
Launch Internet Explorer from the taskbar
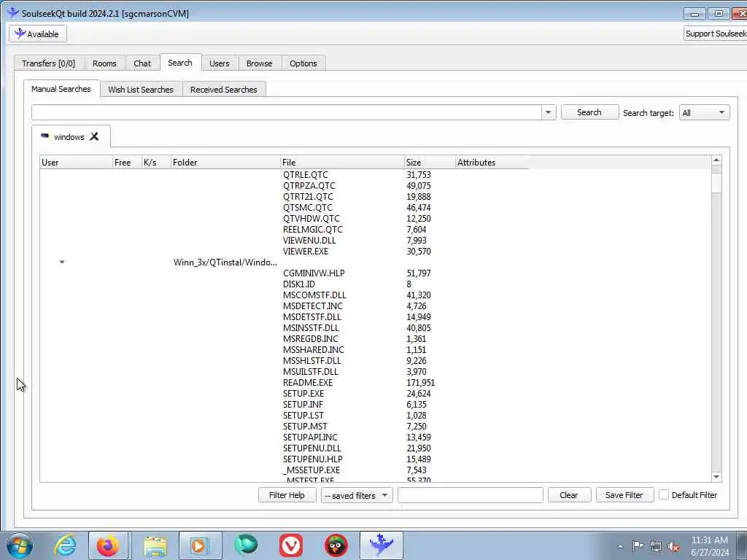[65, 545]
